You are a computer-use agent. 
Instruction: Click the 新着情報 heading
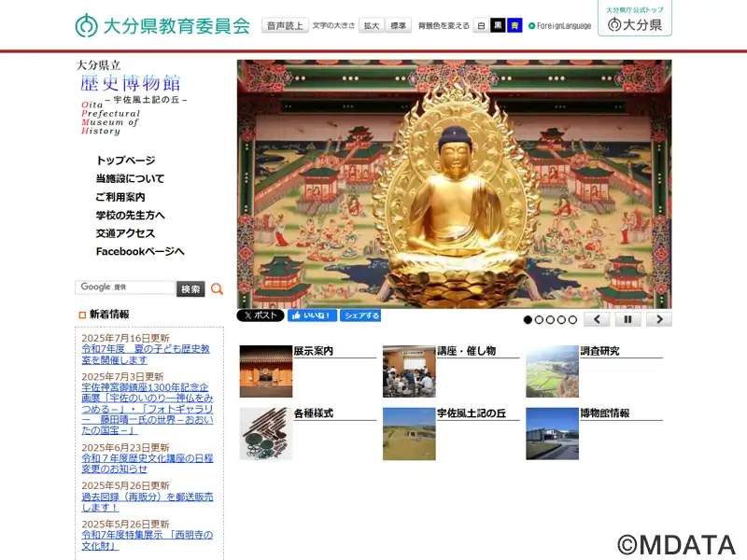click(x=109, y=315)
